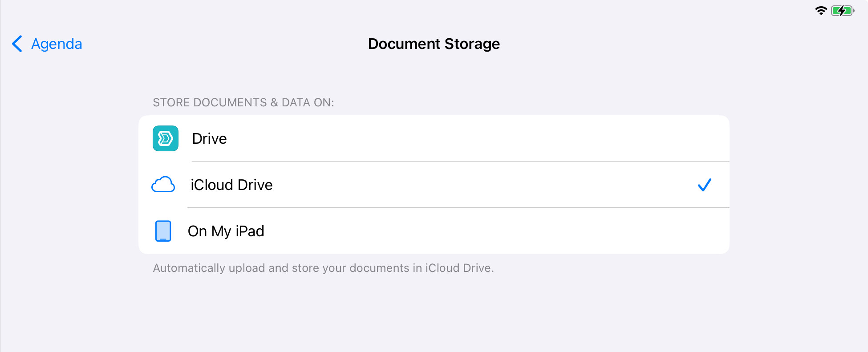Click the charging battery indicator

point(843,11)
